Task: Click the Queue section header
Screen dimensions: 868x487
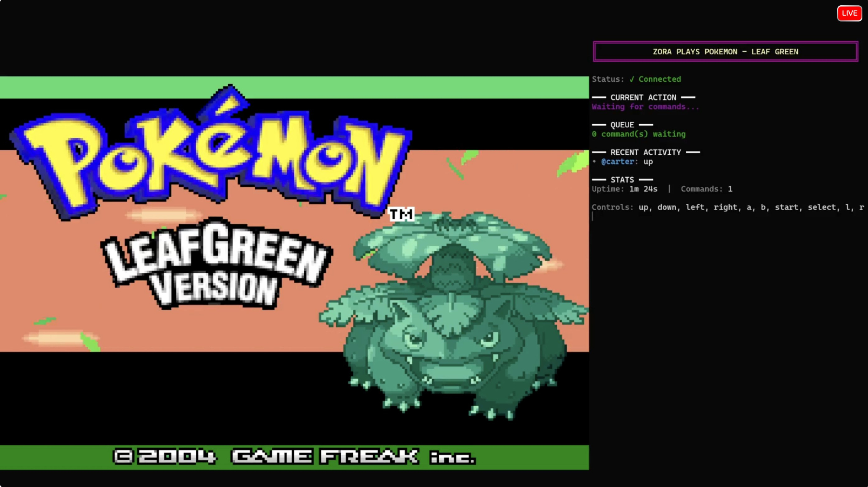Action: pyautogui.click(x=622, y=125)
